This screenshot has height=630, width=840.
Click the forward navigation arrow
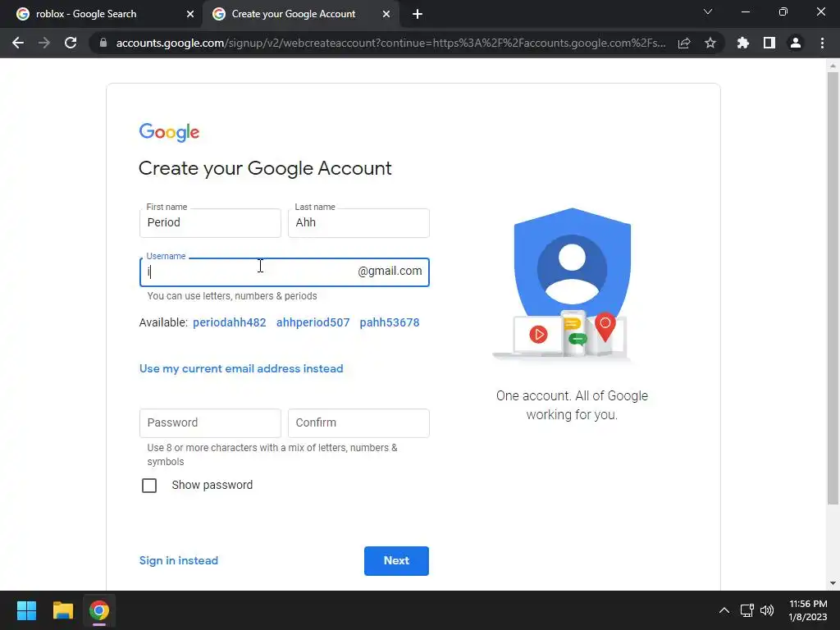(x=44, y=43)
